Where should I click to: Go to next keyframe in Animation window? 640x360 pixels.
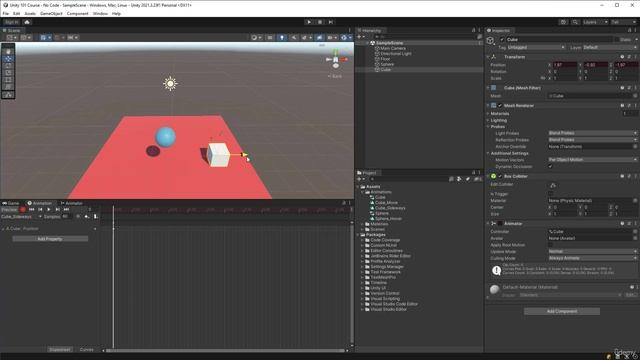58,209
